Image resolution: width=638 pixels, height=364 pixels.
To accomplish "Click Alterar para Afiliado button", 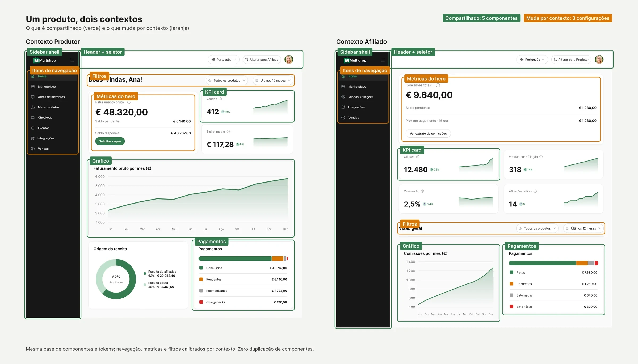I will tap(262, 60).
